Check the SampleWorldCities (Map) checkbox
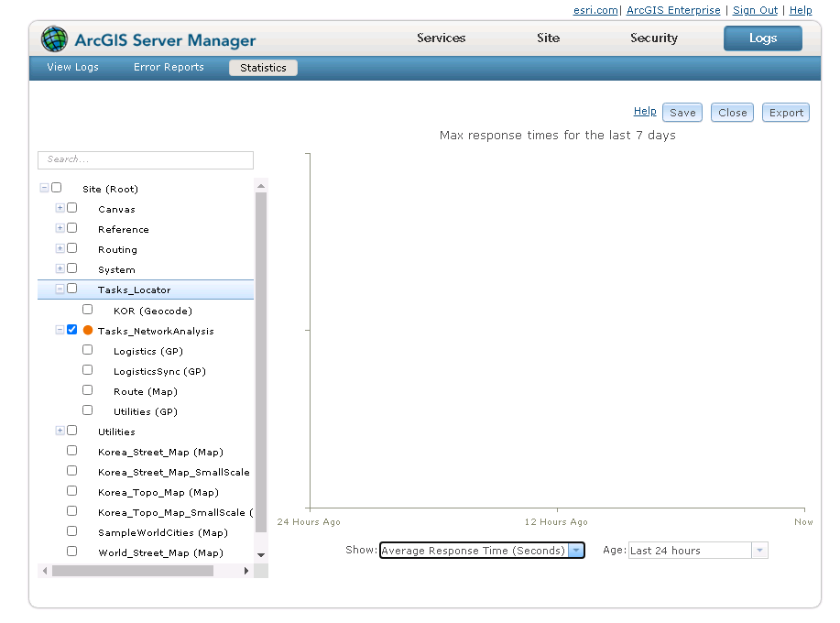 71,531
